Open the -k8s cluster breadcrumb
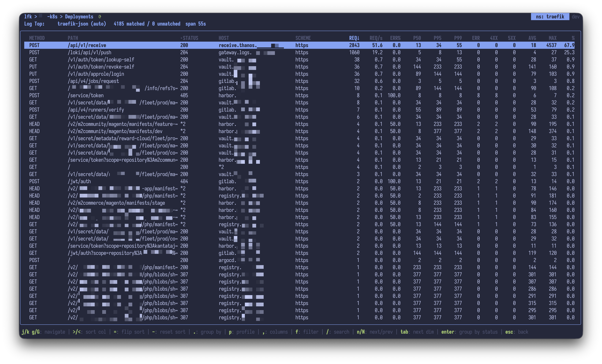Image resolution: width=602 pixels, height=364 pixels. 52,17
